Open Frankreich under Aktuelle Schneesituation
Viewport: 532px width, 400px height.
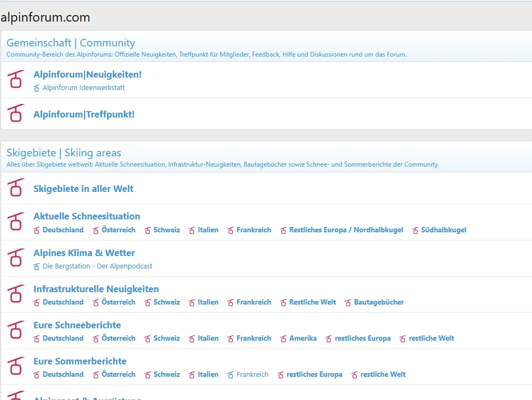[x=254, y=230]
